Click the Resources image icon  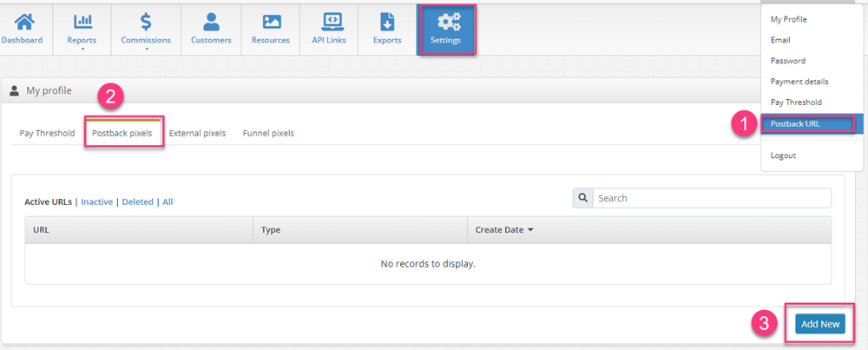271,21
